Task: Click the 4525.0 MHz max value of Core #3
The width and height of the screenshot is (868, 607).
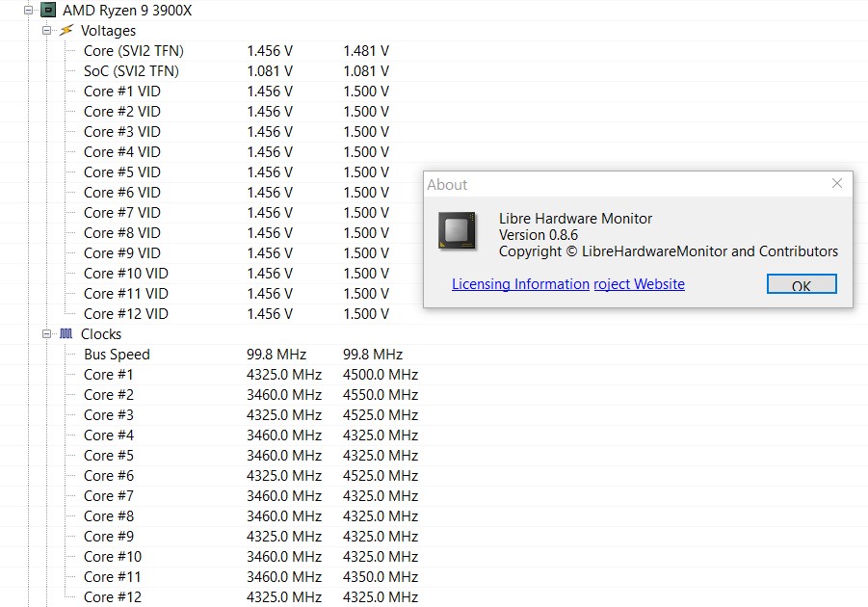Action: [x=381, y=415]
